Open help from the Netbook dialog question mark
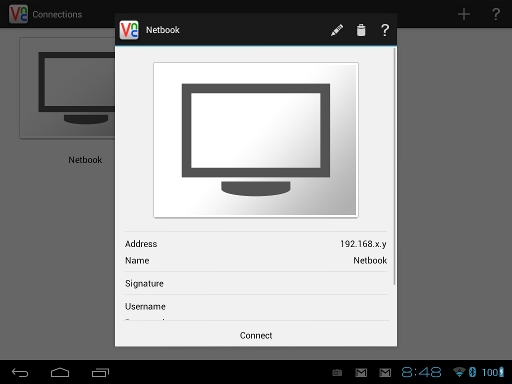The height and width of the screenshot is (384, 512). pyautogui.click(x=385, y=30)
